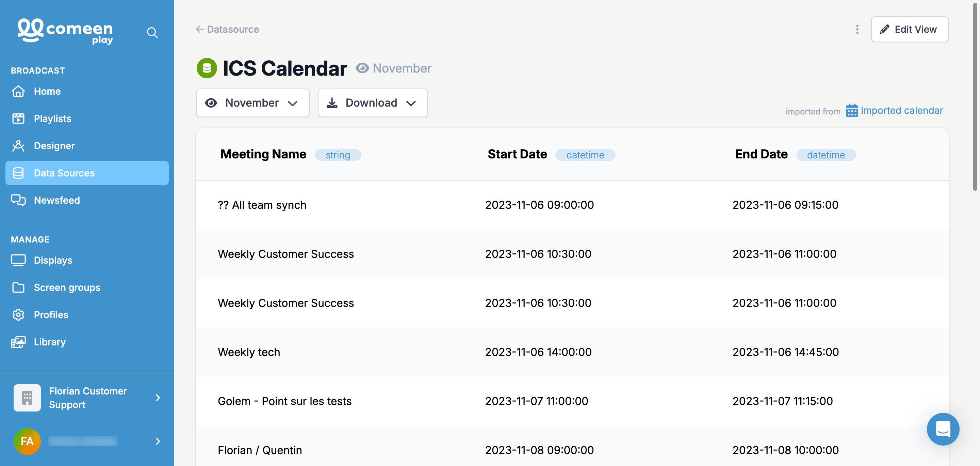Click the back arrow next to Datasource
The height and width of the screenshot is (466, 980).
(200, 29)
